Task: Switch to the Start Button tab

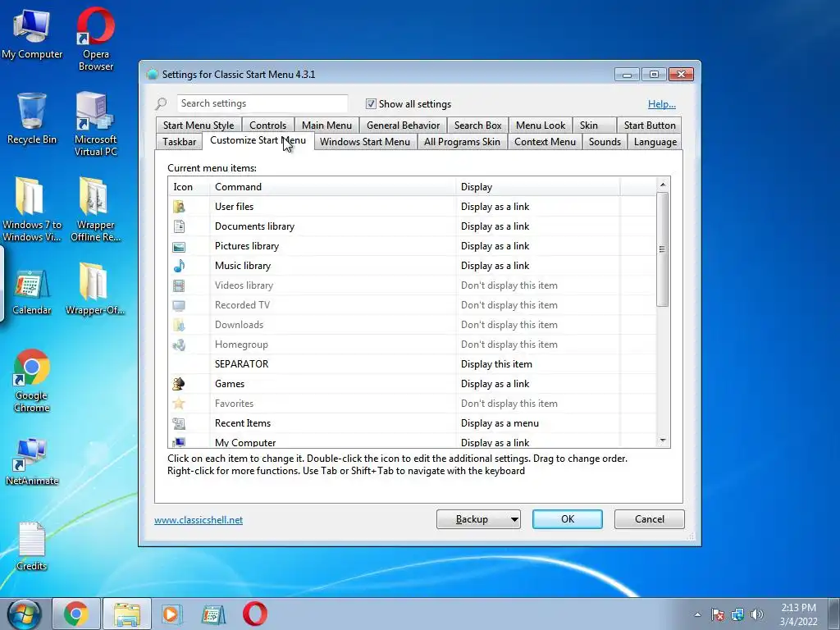Action: tap(650, 126)
